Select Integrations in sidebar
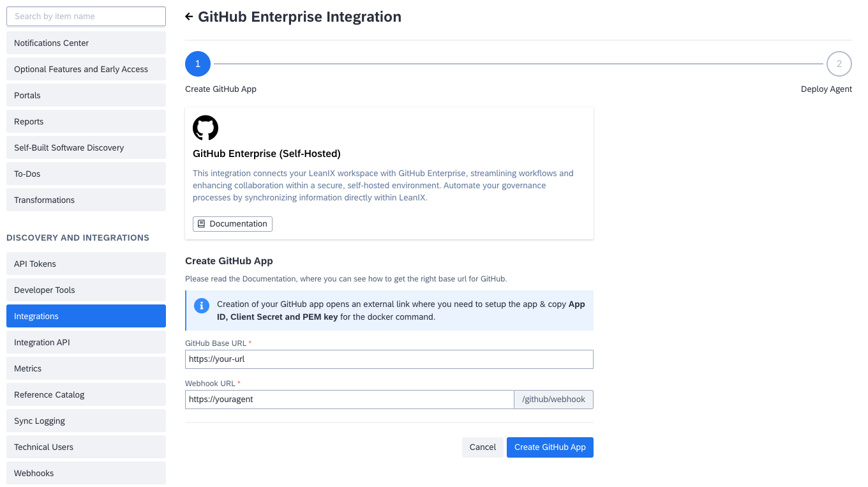Image resolution: width=868 pixels, height=487 pixels. click(86, 317)
